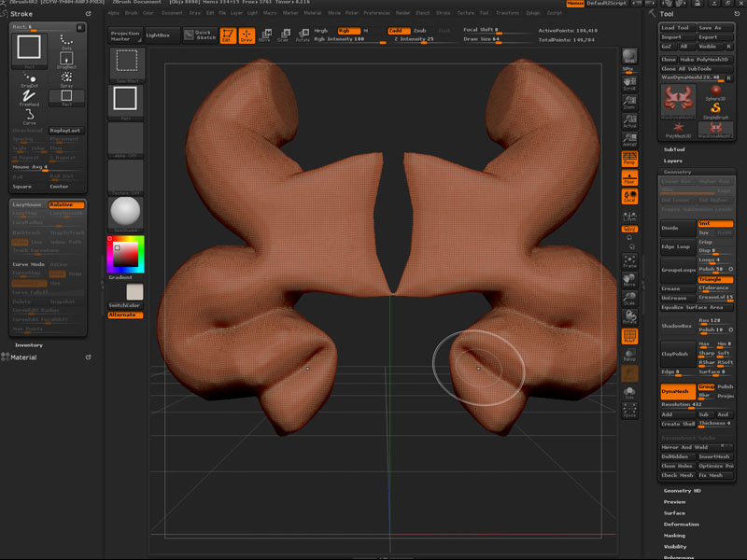Image resolution: width=747 pixels, height=560 pixels.
Task: Enable the Zsub mode
Action: coord(419,31)
